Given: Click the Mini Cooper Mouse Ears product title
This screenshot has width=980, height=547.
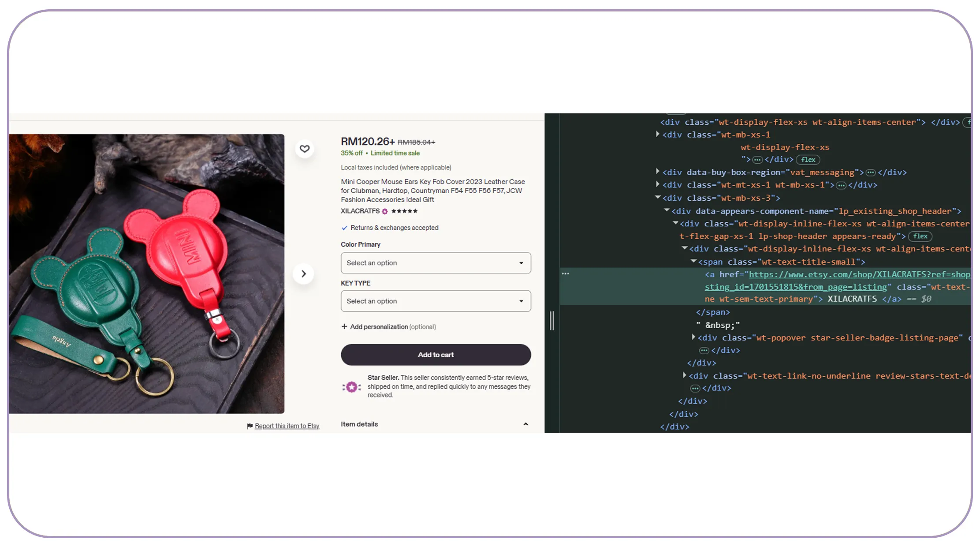Looking at the screenshot, I should click(433, 191).
